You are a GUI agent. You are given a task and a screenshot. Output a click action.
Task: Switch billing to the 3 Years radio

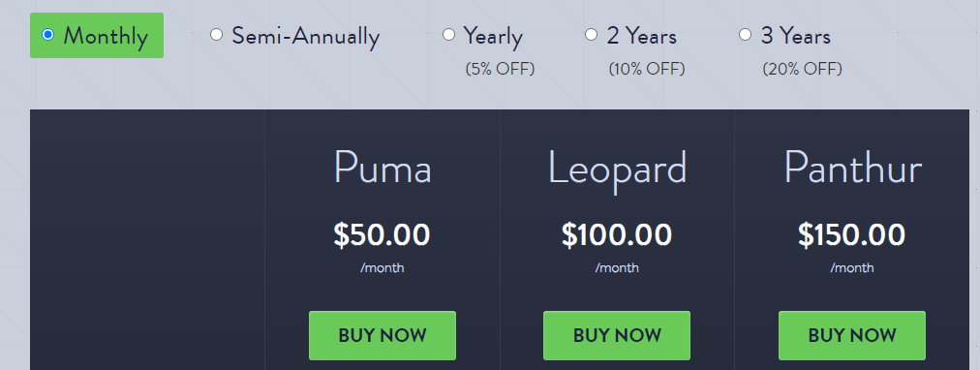click(x=745, y=35)
